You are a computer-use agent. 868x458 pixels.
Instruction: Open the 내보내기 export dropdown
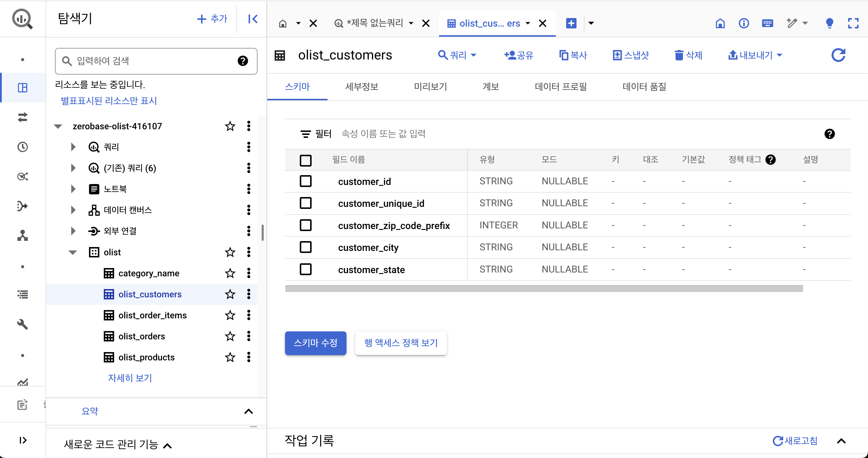pyautogui.click(x=755, y=55)
